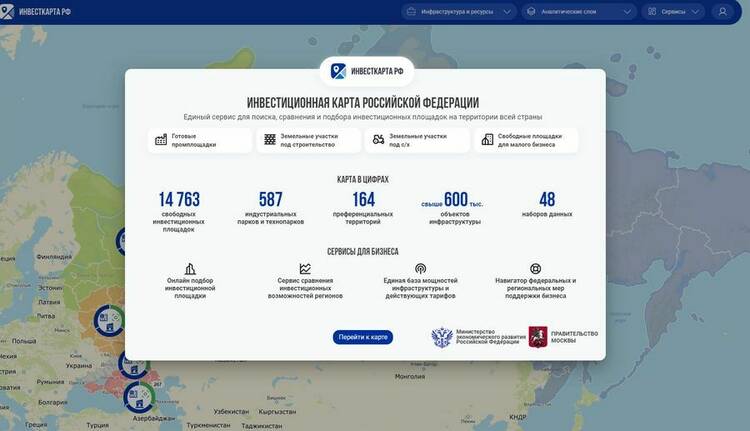Click the КНДР label on the map

pyautogui.click(x=518, y=417)
